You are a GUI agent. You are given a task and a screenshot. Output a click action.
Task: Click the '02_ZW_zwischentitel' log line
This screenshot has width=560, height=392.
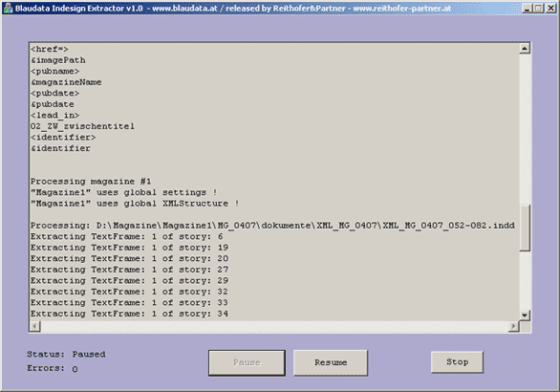point(82,126)
